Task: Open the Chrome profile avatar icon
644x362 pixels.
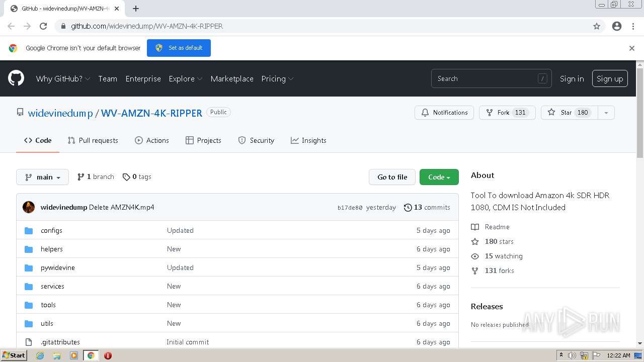Action: click(617, 26)
